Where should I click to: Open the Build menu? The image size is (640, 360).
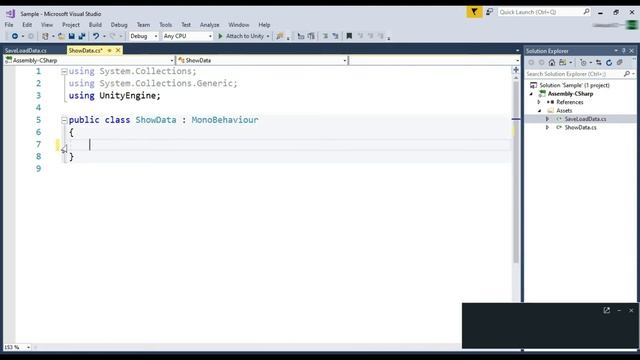click(x=95, y=25)
